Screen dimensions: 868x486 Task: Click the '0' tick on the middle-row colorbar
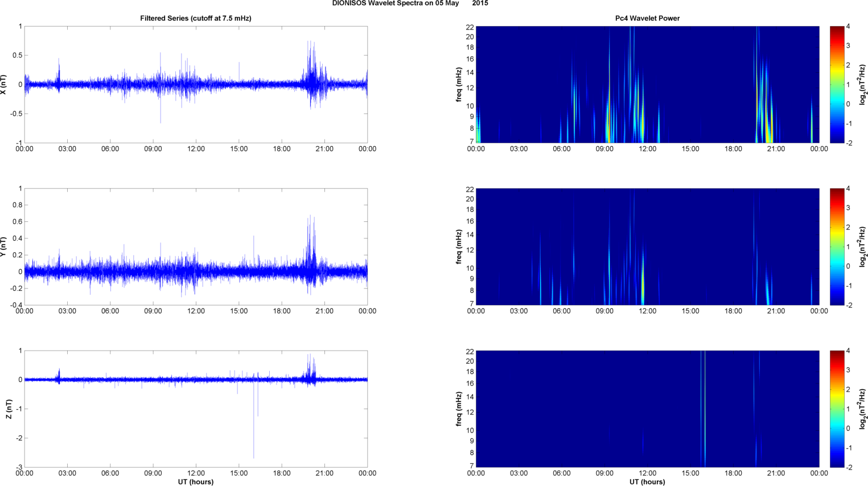point(848,266)
